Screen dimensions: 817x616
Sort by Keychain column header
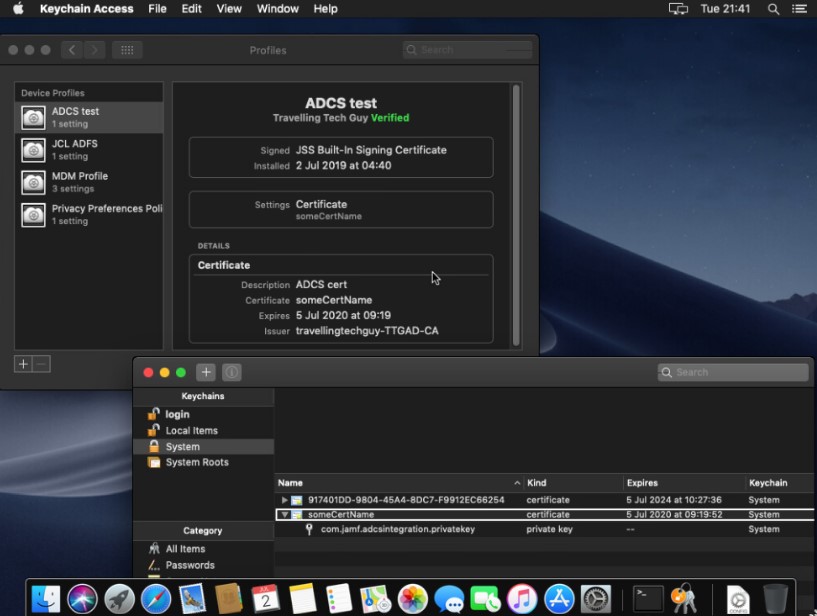(780, 483)
